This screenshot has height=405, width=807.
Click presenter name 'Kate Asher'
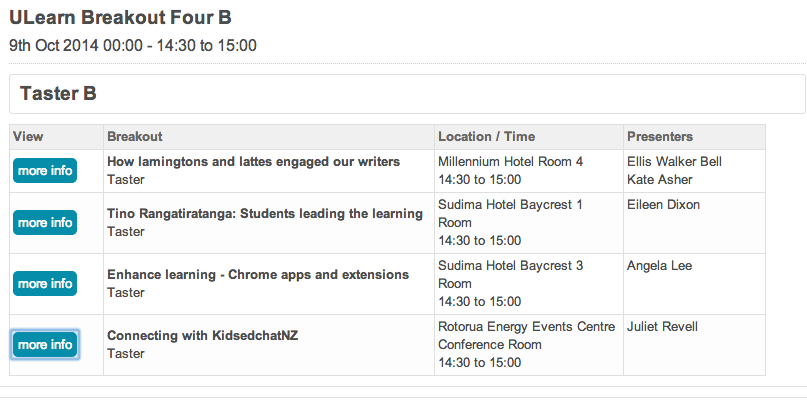658,179
